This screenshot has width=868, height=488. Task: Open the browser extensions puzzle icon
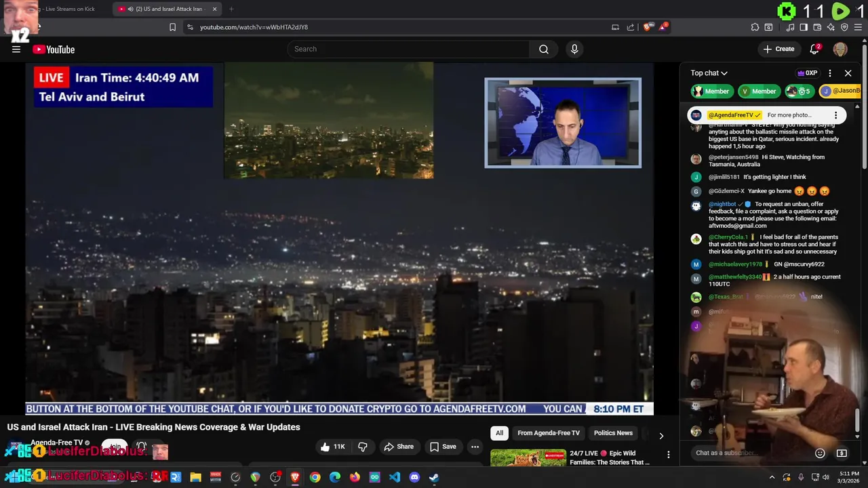click(x=755, y=27)
